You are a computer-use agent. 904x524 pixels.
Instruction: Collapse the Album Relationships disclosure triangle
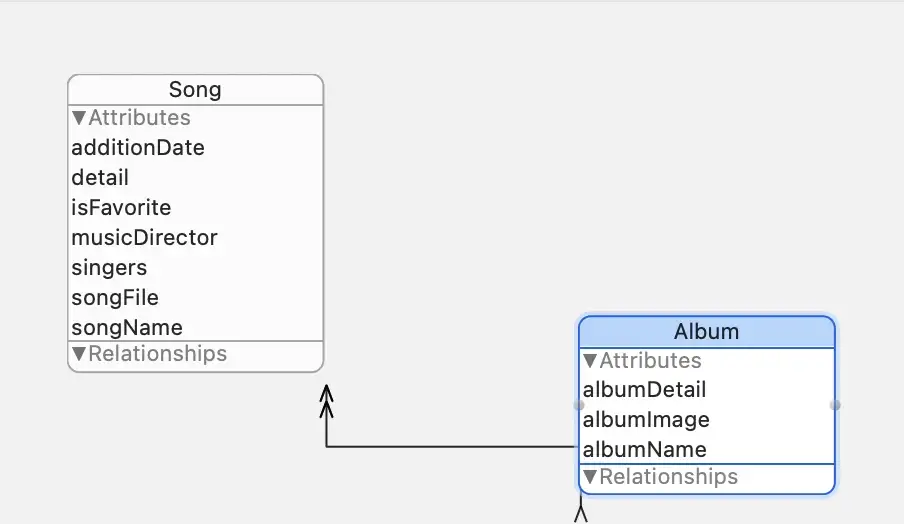click(x=590, y=477)
